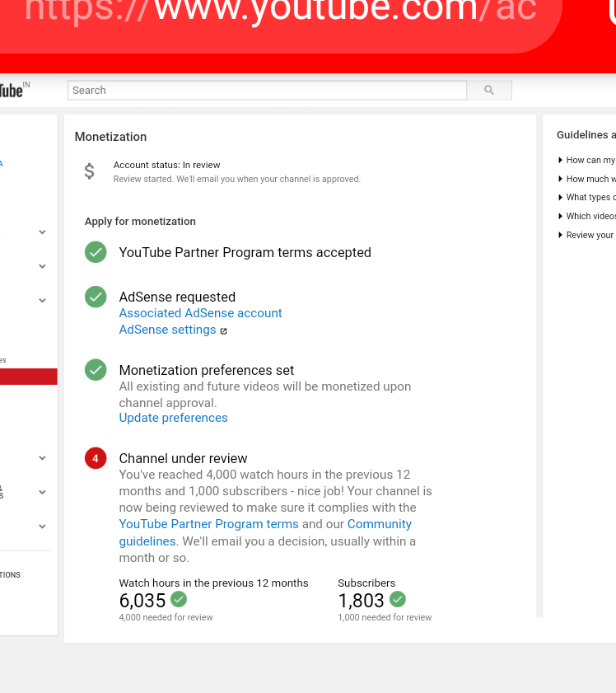Click external link icon after AdSense settings

click(224, 331)
